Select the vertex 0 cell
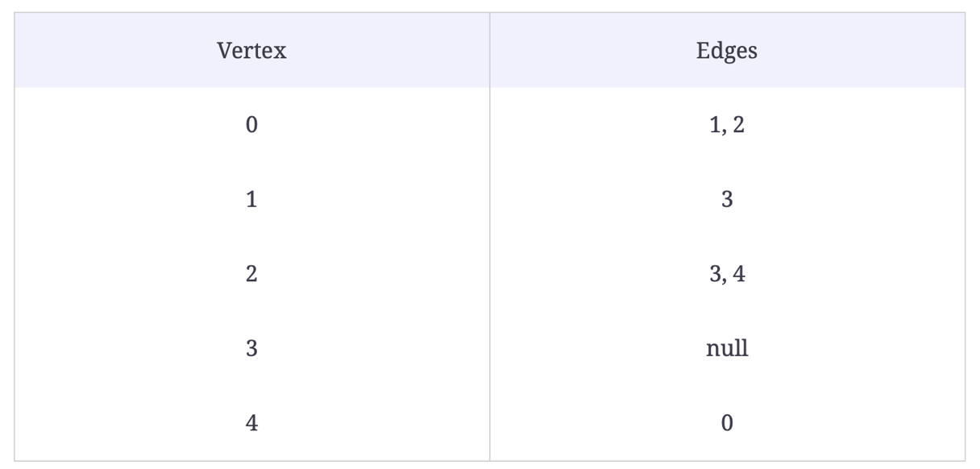 pyautogui.click(x=251, y=125)
